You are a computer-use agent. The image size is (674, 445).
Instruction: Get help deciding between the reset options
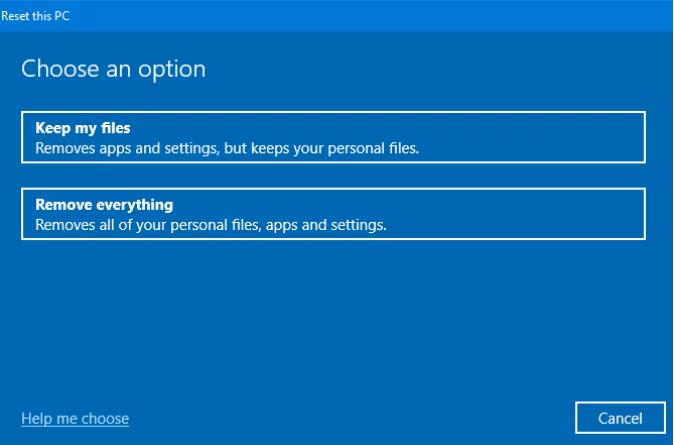(x=75, y=418)
